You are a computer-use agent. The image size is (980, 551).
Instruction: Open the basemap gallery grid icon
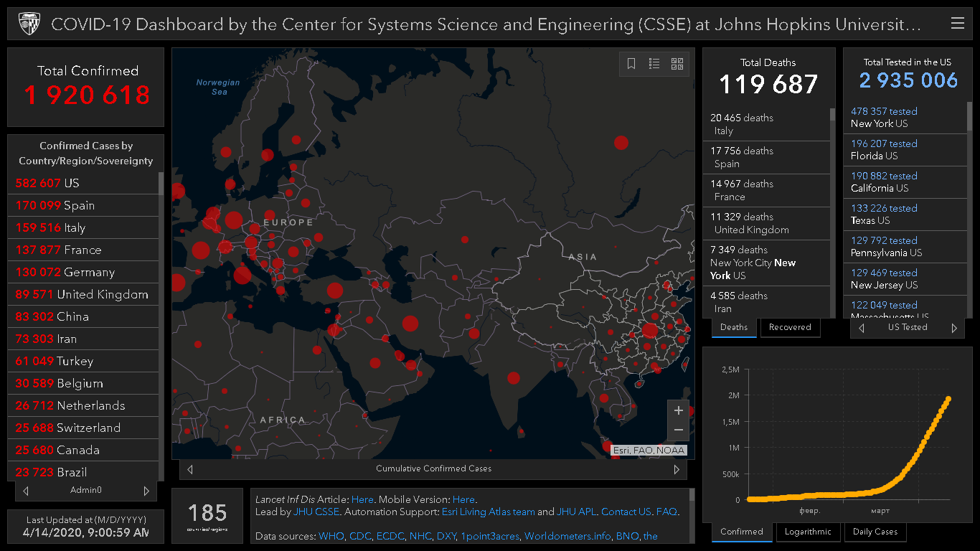[677, 64]
